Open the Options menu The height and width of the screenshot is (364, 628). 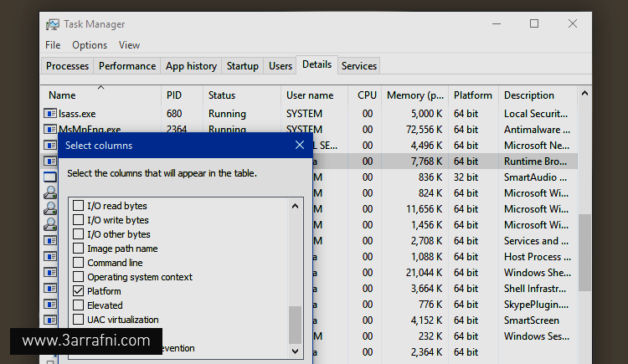point(90,45)
